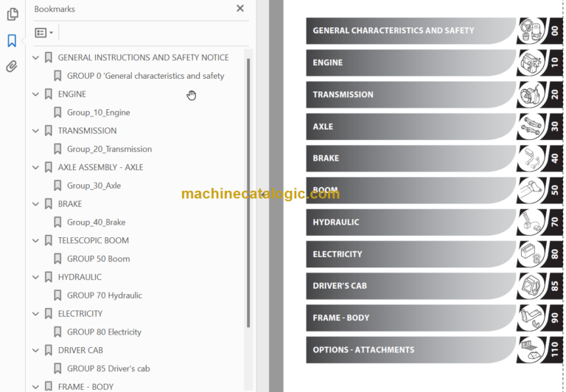Open GROUP 80 Electricity bookmark
The width and height of the screenshot is (566, 392).
pos(104,332)
